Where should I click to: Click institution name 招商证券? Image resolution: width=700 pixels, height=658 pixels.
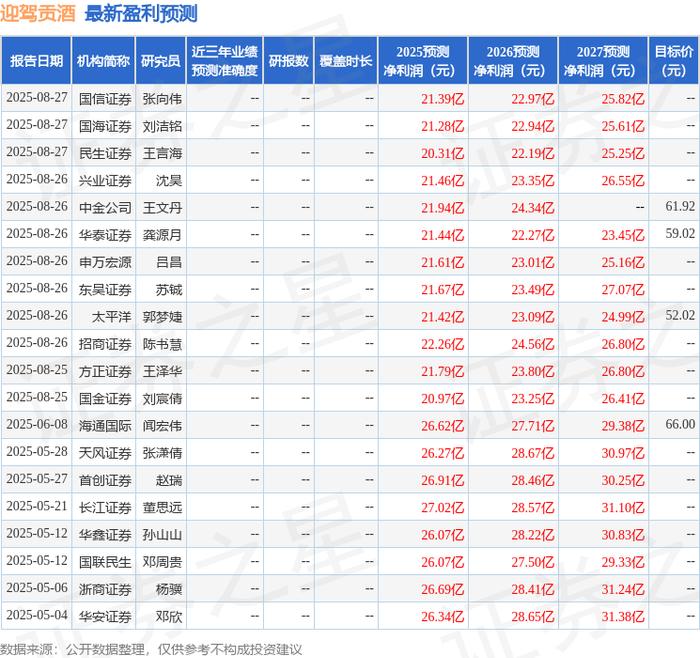click(105, 344)
